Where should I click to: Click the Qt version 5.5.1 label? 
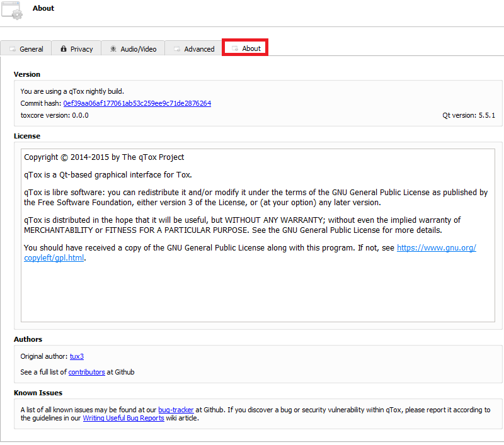[x=468, y=115]
